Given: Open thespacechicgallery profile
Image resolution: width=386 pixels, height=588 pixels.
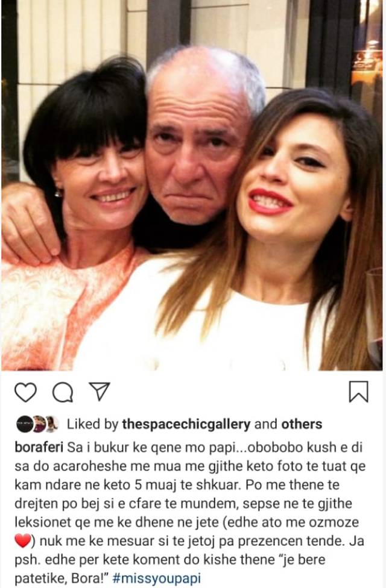Looking at the screenshot, I should pos(186,424).
